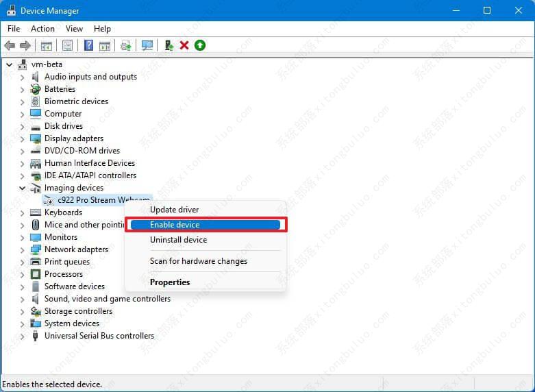
Task: Expand the Network adapters node
Action: [22, 249]
